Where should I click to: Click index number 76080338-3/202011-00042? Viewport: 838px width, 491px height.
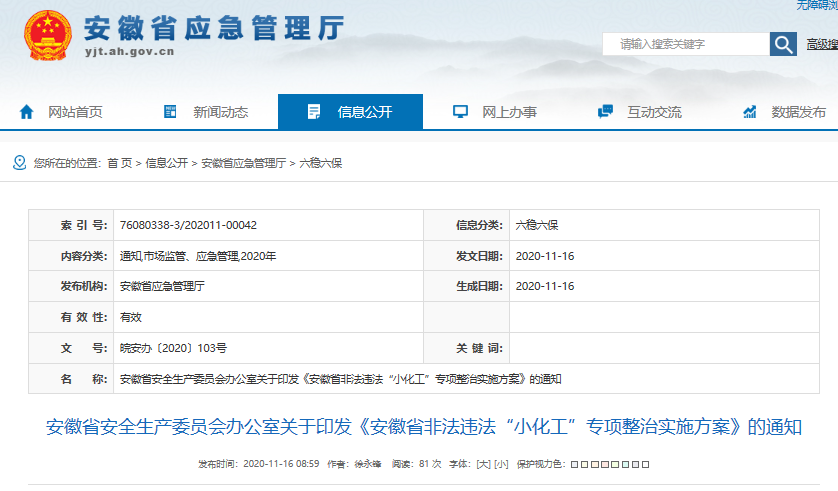pos(188,225)
